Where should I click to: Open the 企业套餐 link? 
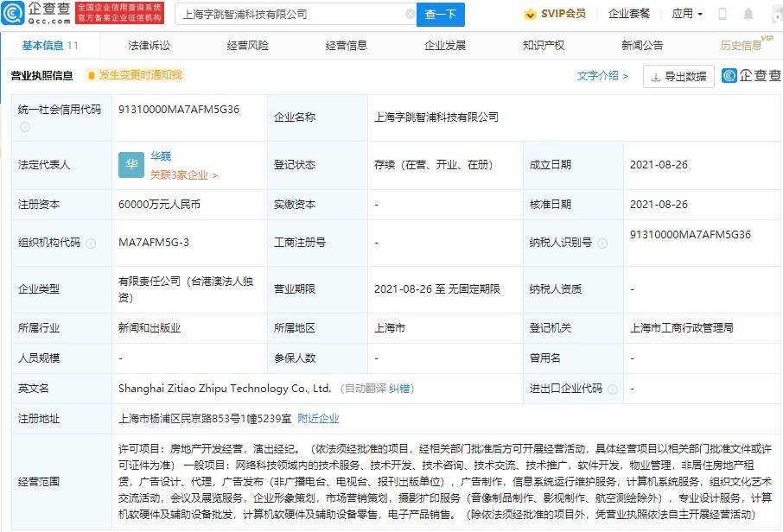tap(629, 14)
